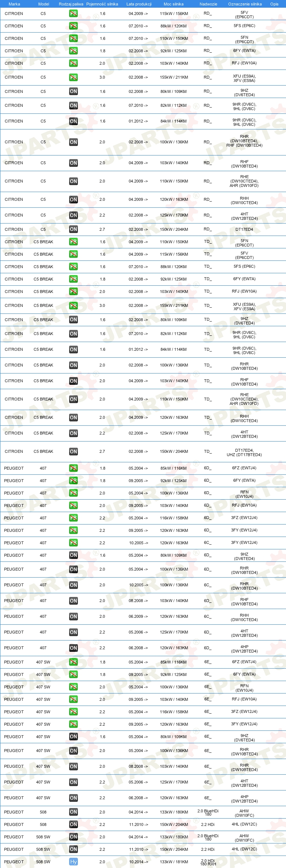The width and height of the screenshot is (286, 868).
Task: Click petrol icon in Peugeot 407 6D_ 85kW / 116KM row
Action: pyautogui.click(x=74, y=468)
